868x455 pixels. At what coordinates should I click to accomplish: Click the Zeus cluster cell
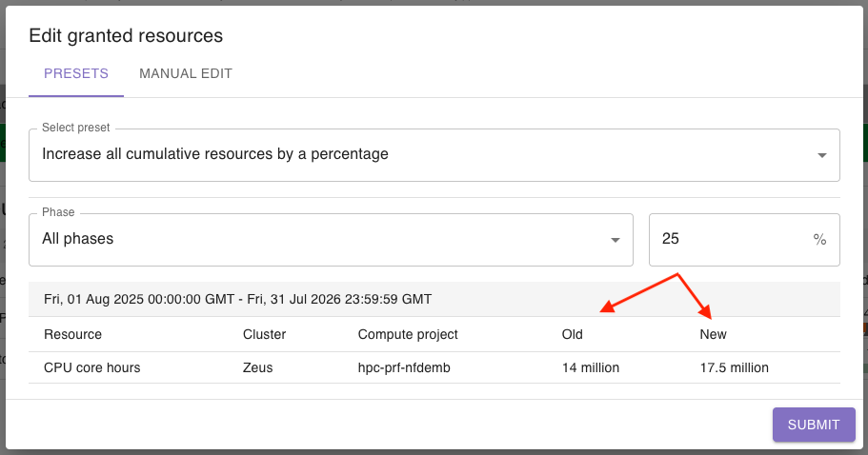point(258,367)
